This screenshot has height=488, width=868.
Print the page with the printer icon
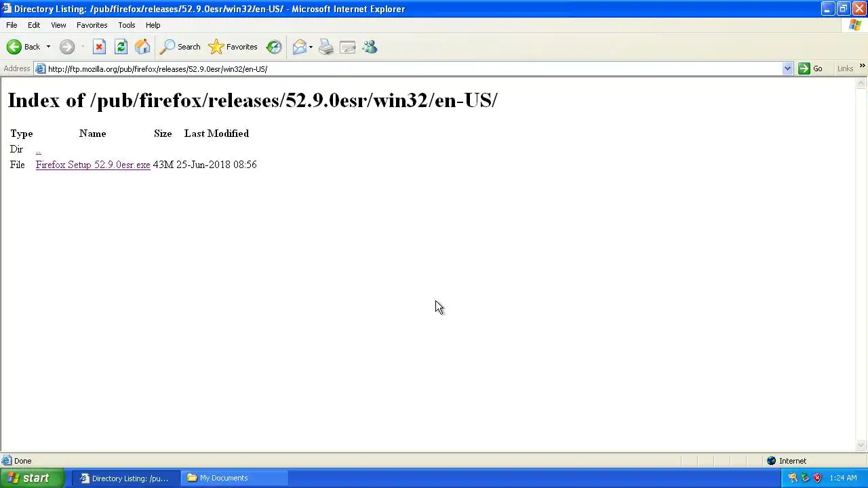(326, 47)
